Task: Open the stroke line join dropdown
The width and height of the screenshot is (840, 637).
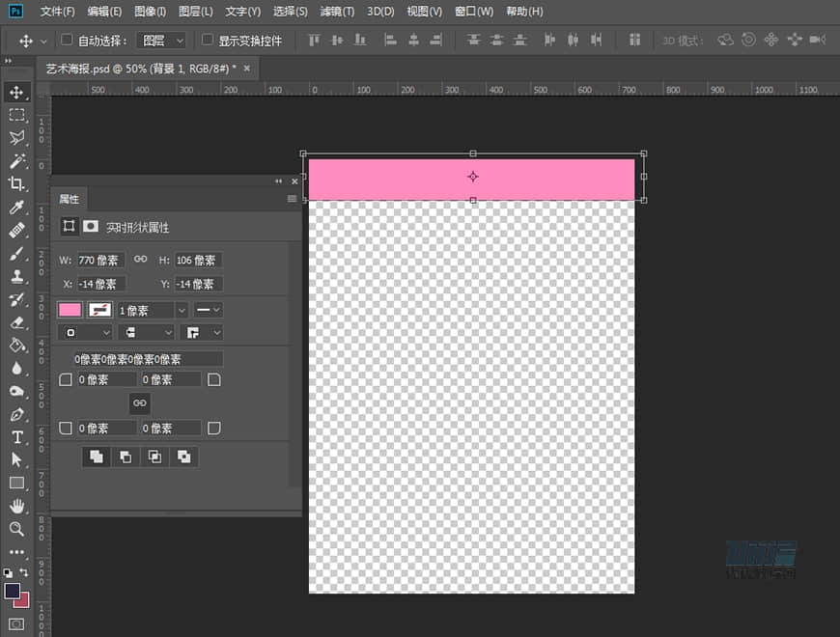Action: tap(201, 332)
